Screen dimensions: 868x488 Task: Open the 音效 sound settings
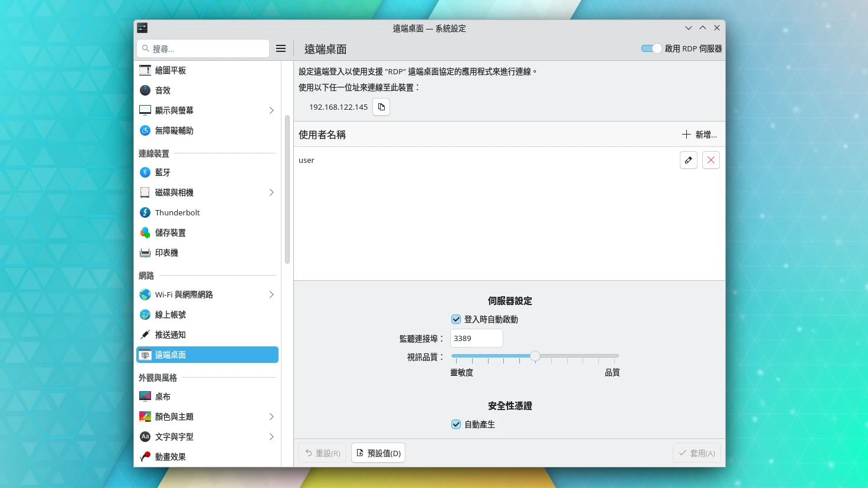(x=163, y=90)
